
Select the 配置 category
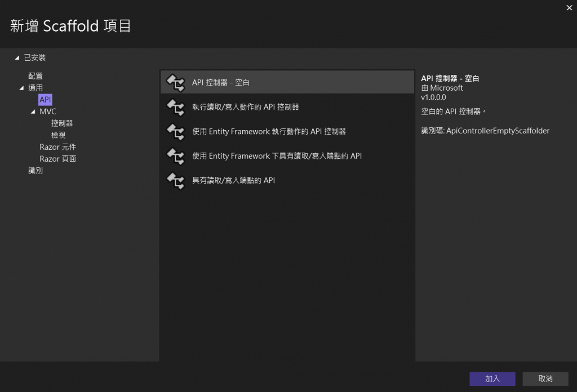click(x=35, y=75)
